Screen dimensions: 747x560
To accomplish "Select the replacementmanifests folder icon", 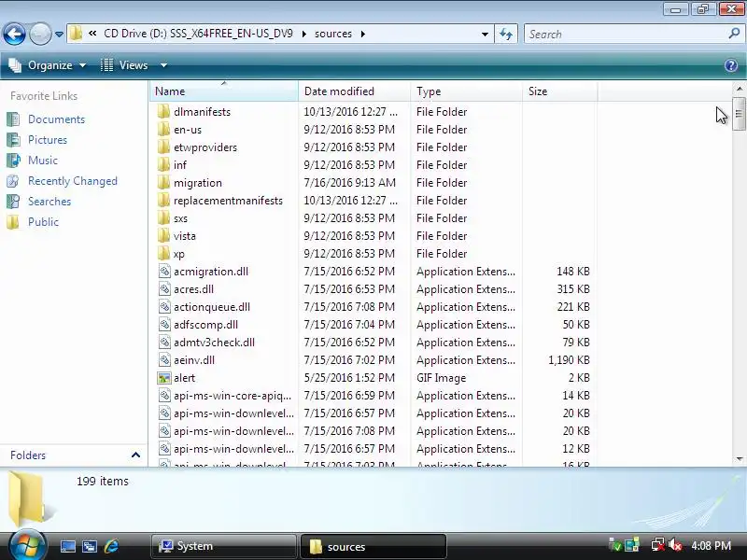I will (163, 200).
